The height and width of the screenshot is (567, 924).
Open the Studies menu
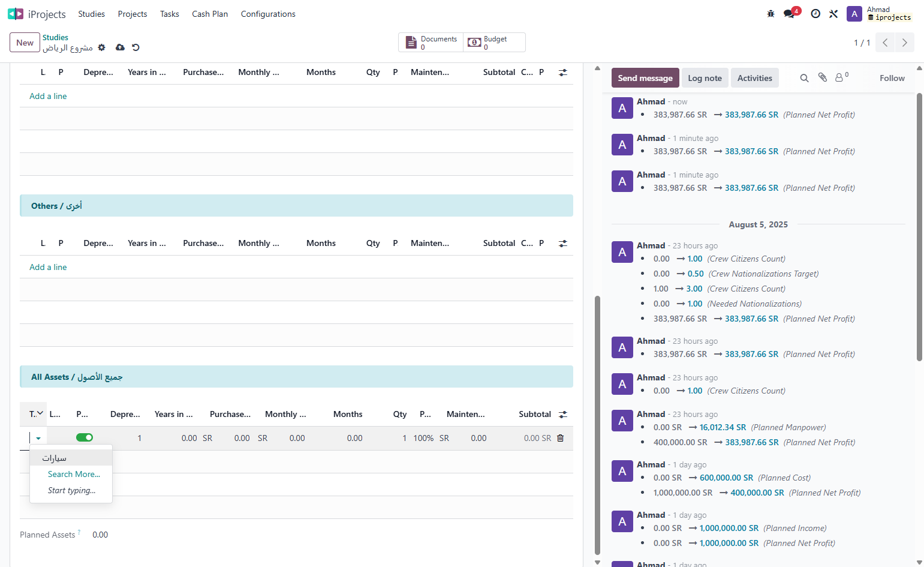click(x=92, y=14)
